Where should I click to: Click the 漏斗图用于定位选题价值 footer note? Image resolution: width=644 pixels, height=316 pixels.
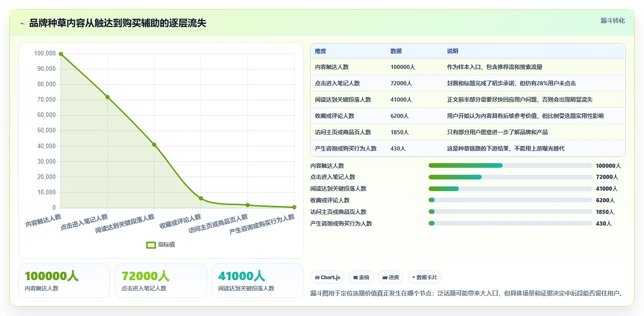[467, 294]
